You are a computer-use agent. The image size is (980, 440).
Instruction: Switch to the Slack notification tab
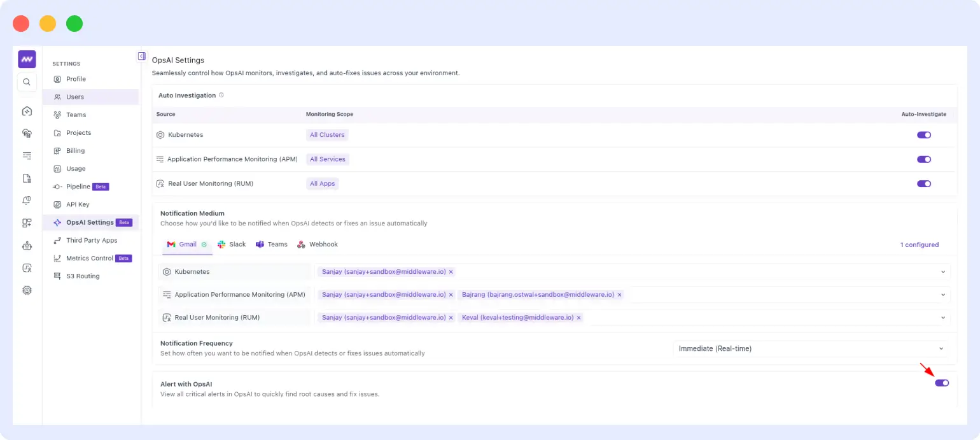pyautogui.click(x=232, y=245)
